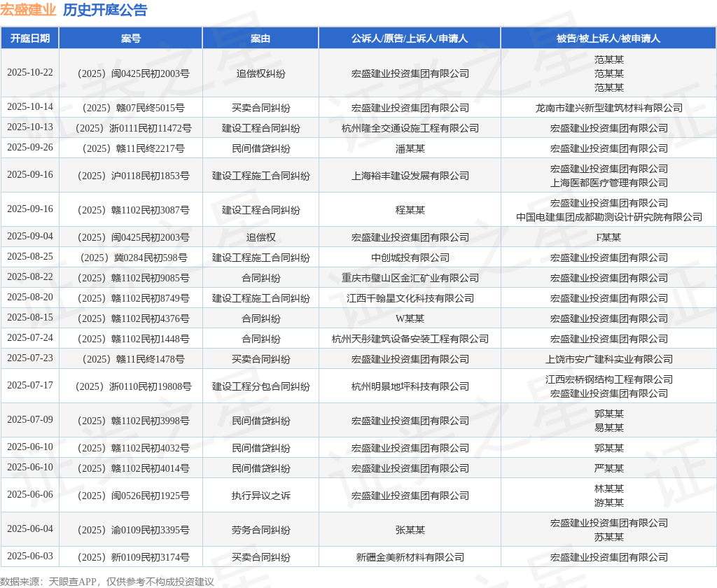Click the date 2025-09-04
Image resolution: width=717 pixels, height=588 pixels.
point(30,236)
